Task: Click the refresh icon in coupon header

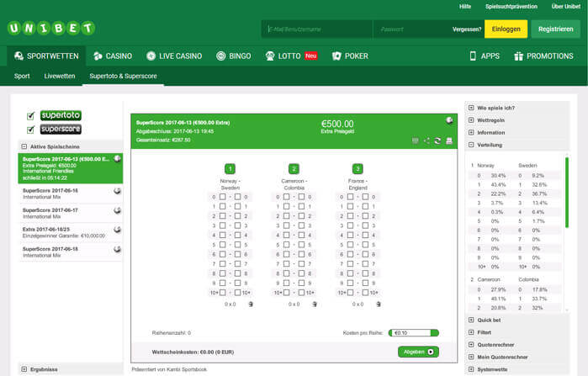Action: point(437,141)
